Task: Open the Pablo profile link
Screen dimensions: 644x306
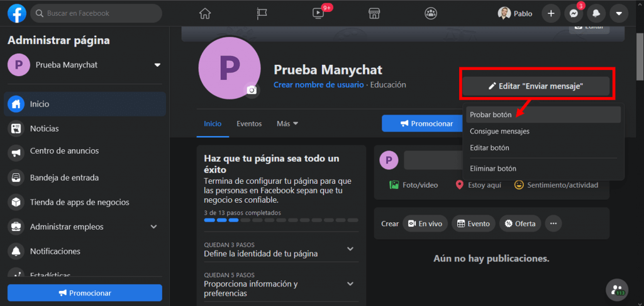Action: coord(515,14)
